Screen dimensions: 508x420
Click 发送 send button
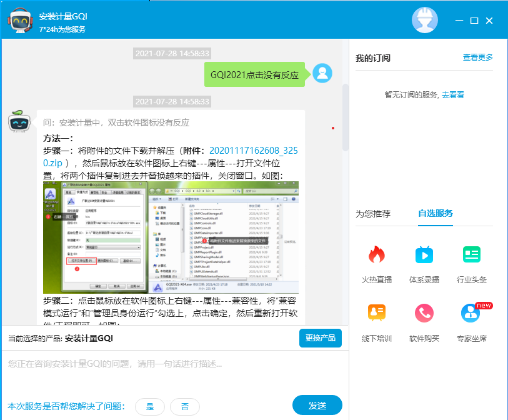point(317,405)
